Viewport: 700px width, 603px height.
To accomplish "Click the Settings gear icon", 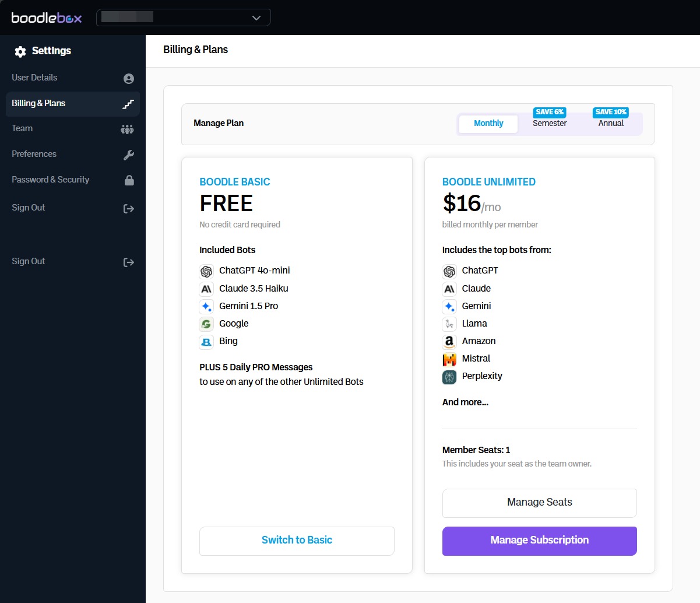I will 20,52.
